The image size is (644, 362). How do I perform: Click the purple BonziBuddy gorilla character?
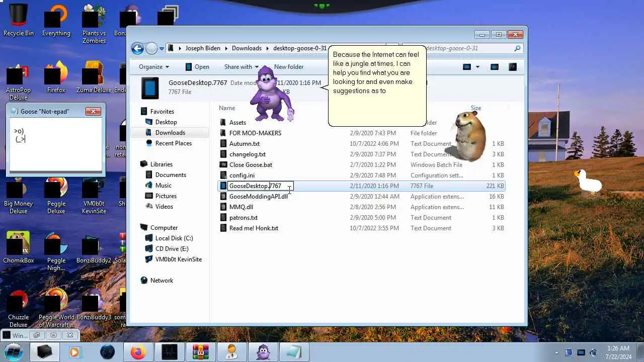(x=272, y=94)
